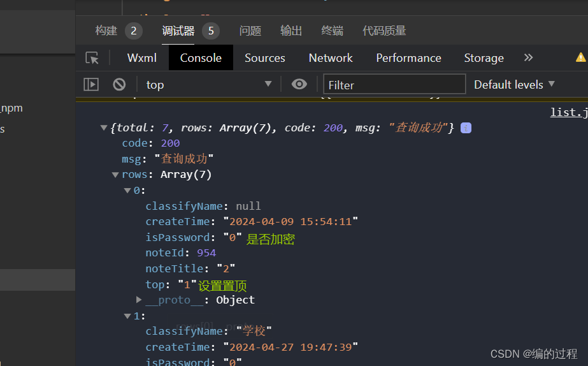This screenshot has width=588, height=366.
Task: Open the 输出 tab
Action: point(291,31)
